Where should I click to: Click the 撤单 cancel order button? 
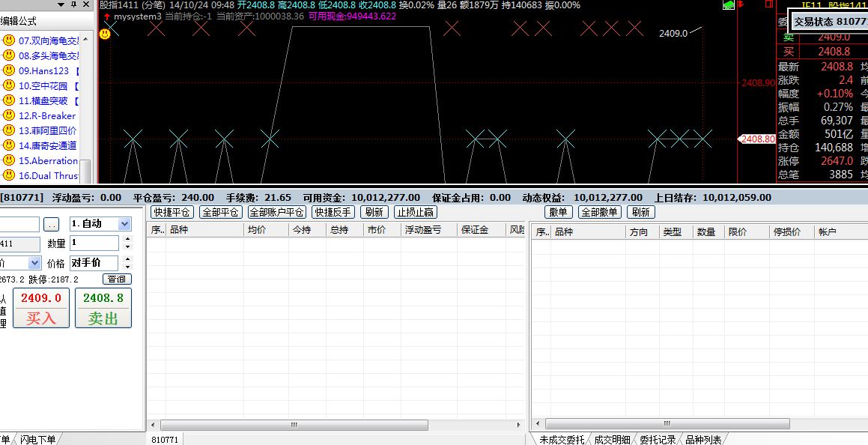click(x=559, y=212)
